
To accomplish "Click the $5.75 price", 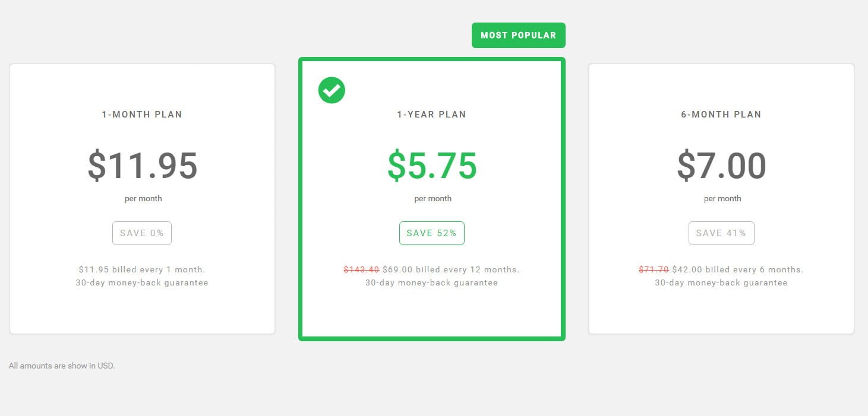I will tap(432, 166).
